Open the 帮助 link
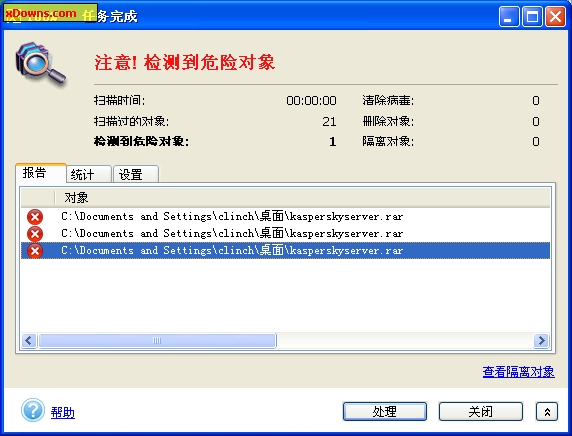Screen dimensions: 572x436 (x=62, y=413)
